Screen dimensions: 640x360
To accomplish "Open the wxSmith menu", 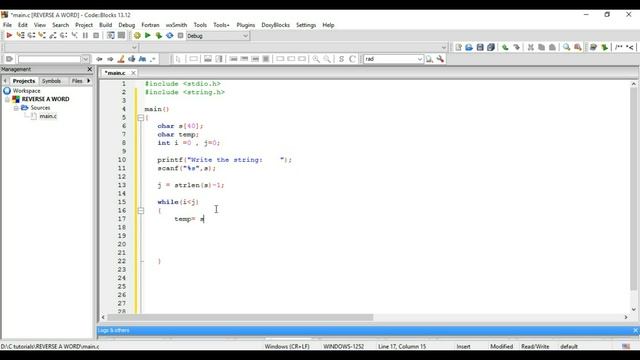I will [x=176, y=25].
